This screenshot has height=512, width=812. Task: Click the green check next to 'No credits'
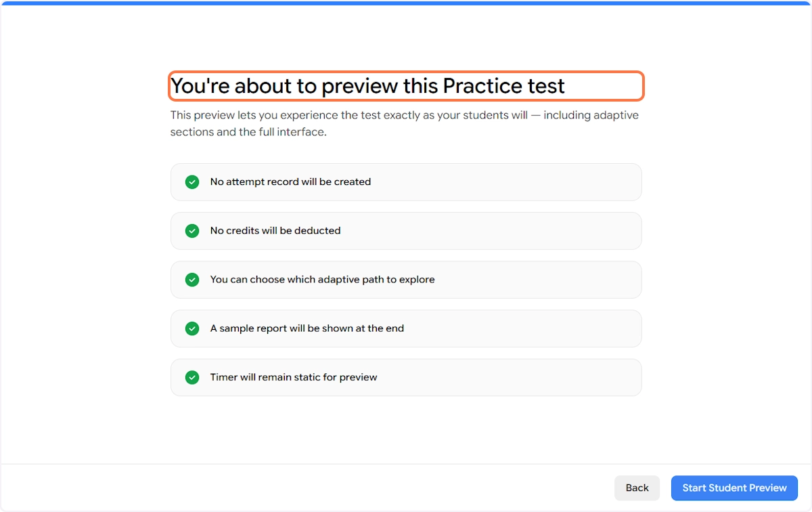pos(192,231)
